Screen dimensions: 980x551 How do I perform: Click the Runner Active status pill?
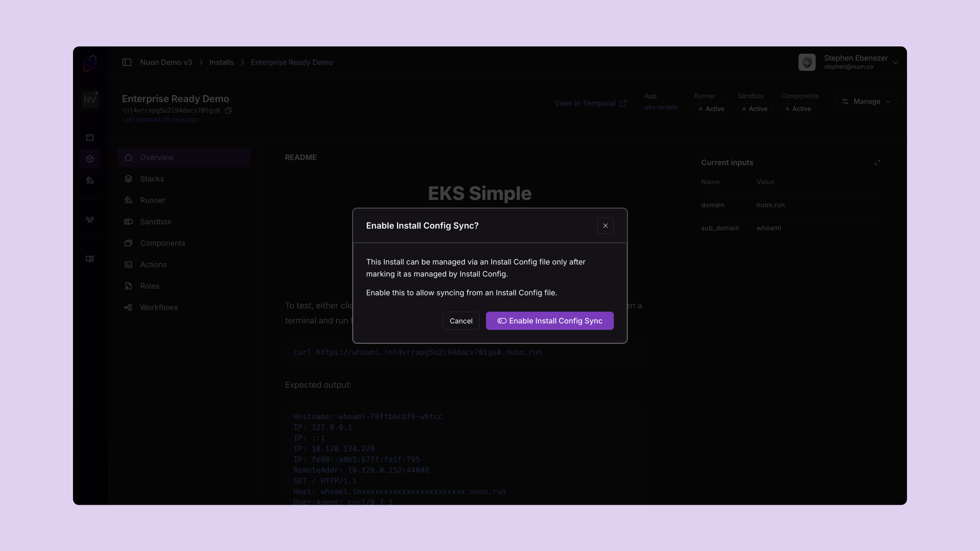pos(712,109)
